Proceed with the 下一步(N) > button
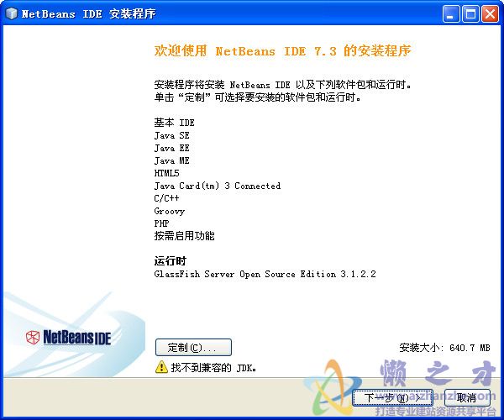Image resolution: width=504 pixels, height=420 pixels. pos(392,398)
